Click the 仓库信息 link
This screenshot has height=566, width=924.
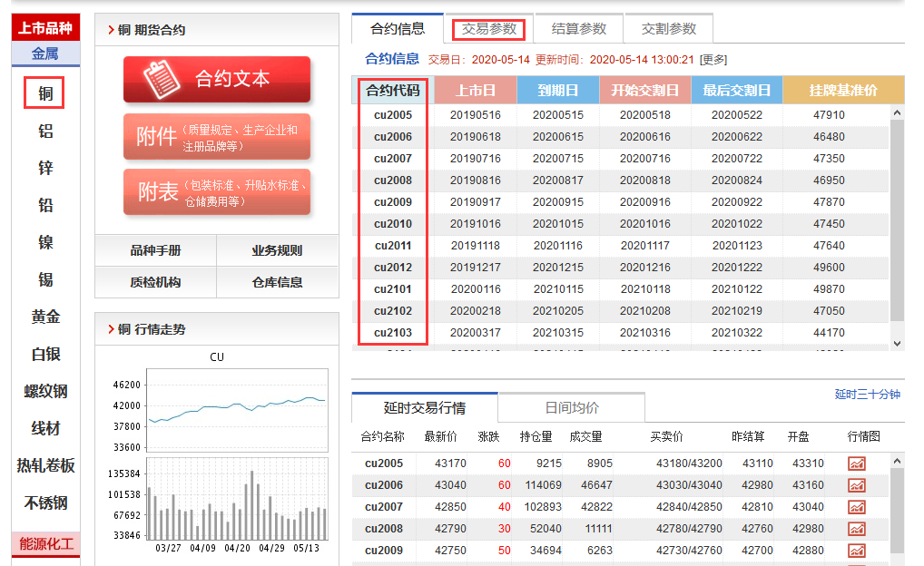tap(277, 283)
